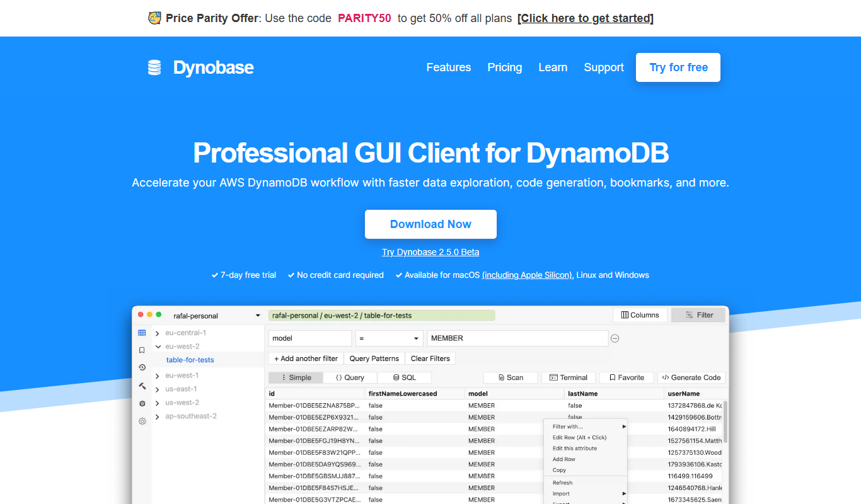Remove filter with the circled minus icon
Viewport: 861px width, 504px height.
(615, 338)
